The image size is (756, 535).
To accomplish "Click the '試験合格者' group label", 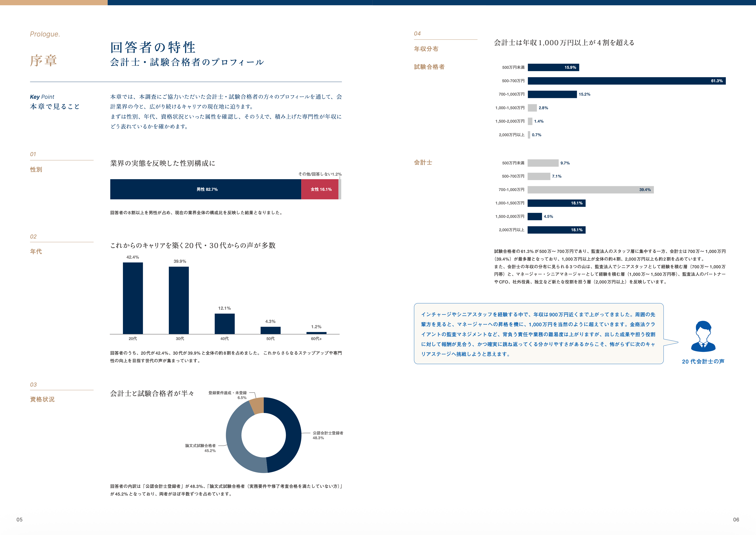I will tap(429, 67).
